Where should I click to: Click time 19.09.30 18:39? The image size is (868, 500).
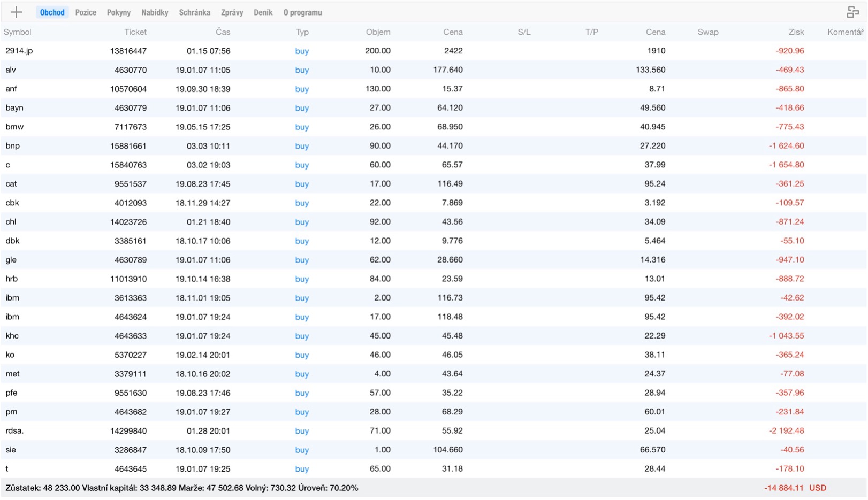click(203, 89)
